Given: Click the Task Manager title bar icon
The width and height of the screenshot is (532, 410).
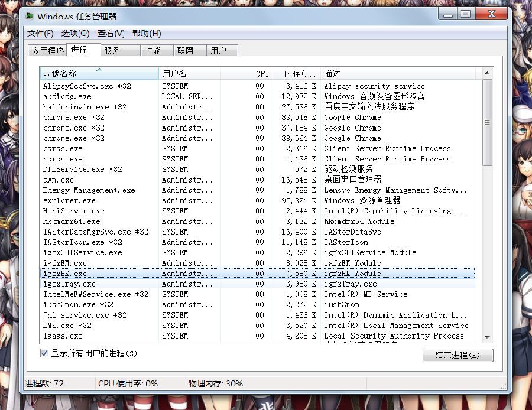Looking at the screenshot, I should point(30,16).
